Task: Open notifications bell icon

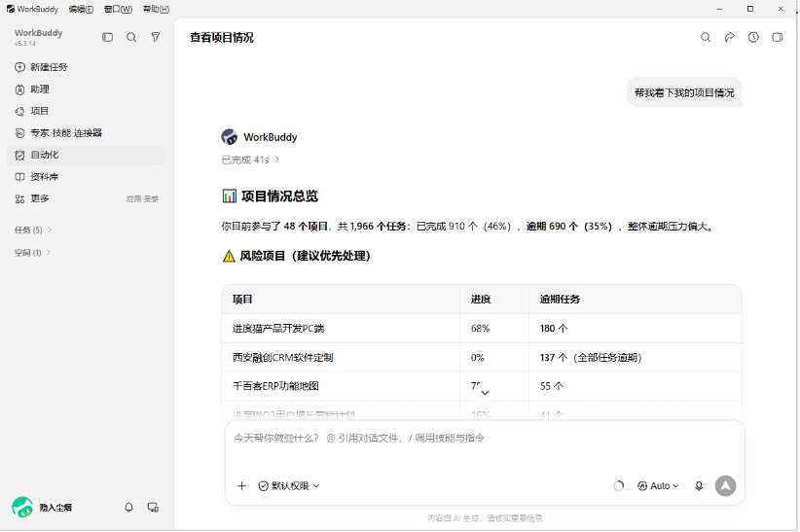Action: 129,508
